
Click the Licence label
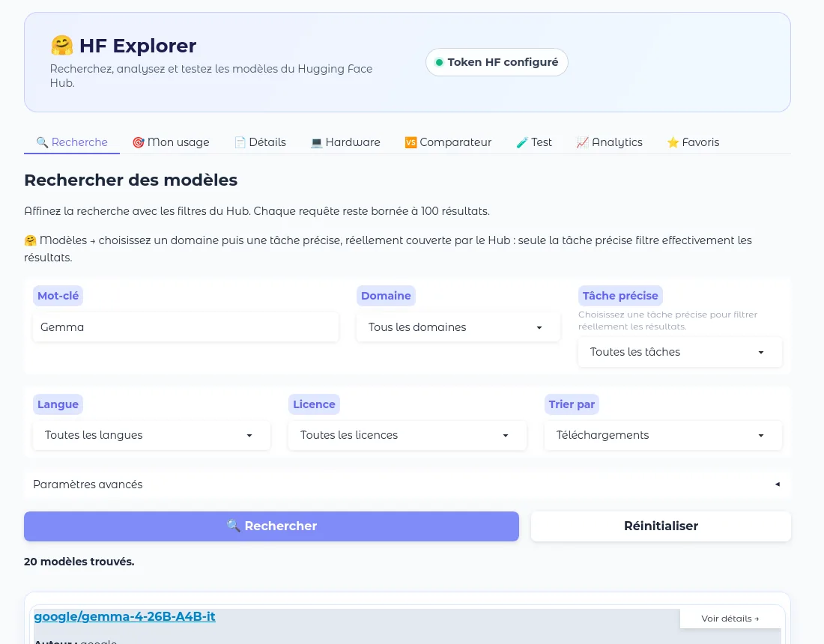(314, 404)
